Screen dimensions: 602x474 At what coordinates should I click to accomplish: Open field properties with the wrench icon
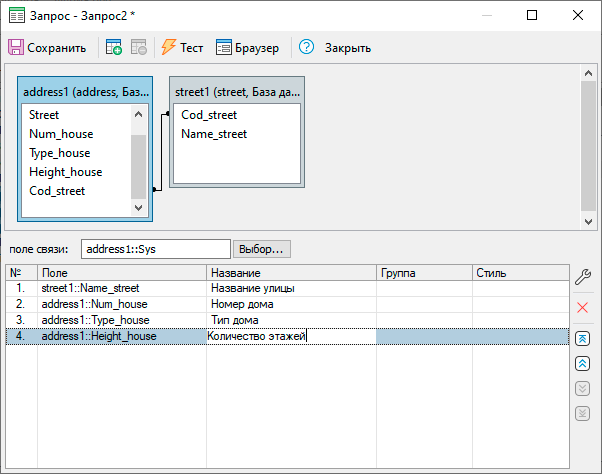point(583,276)
